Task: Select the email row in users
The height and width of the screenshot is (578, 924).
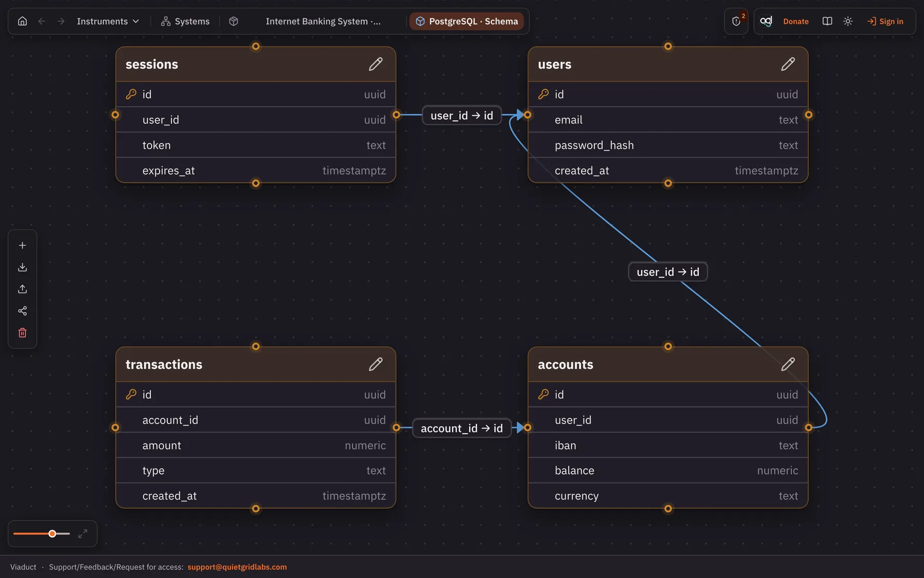Action: [x=668, y=120]
